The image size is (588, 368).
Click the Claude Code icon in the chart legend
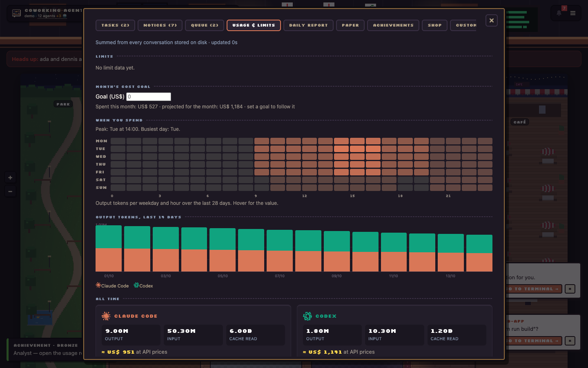(x=98, y=285)
